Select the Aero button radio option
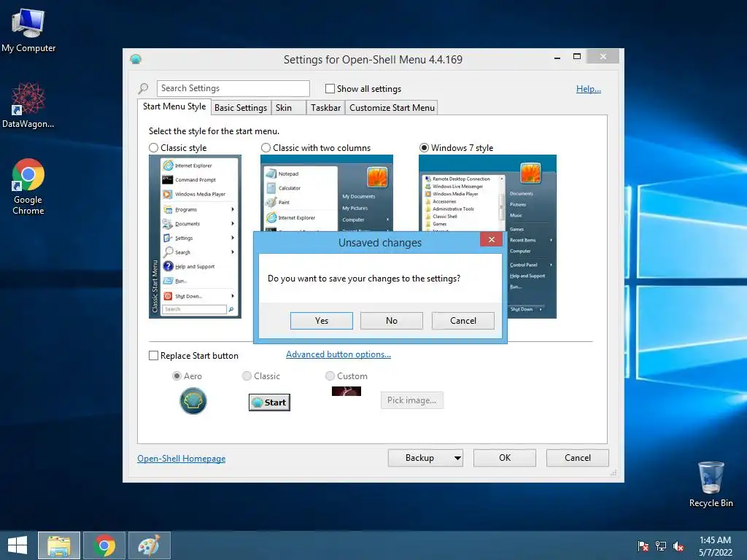 [177, 376]
